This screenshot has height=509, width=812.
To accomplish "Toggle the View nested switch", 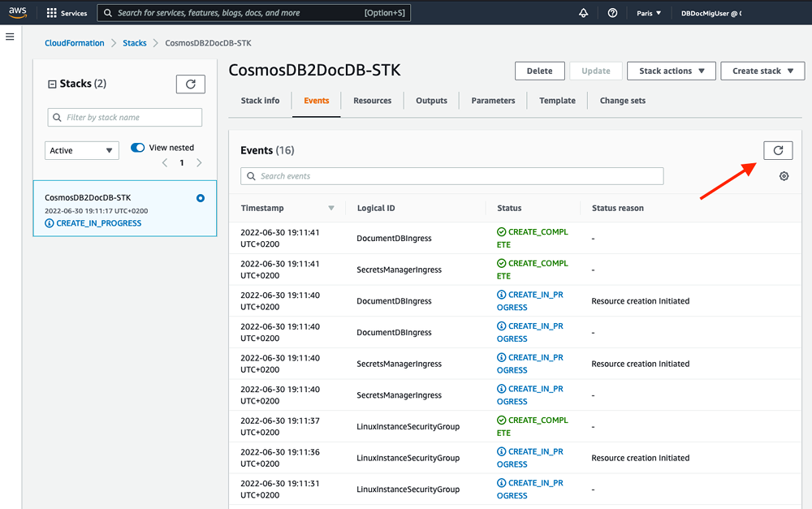I will [138, 147].
